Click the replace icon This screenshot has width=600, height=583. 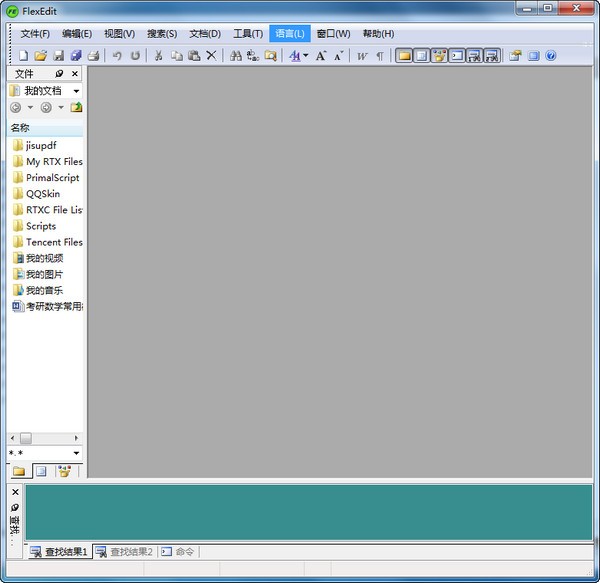point(253,56)
